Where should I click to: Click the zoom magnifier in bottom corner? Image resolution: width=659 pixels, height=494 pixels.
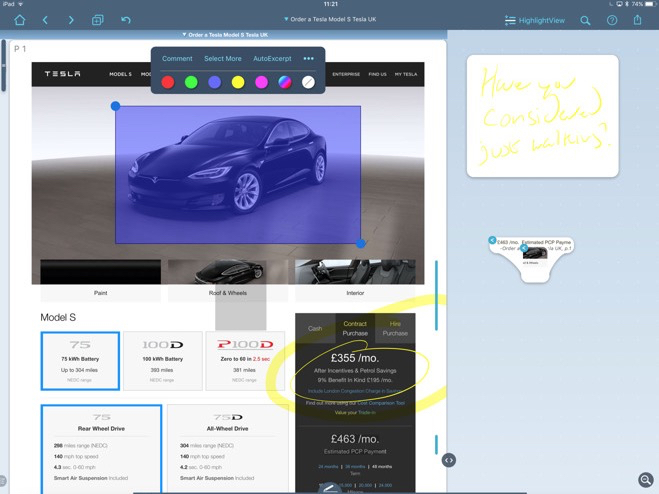(646, 481)
